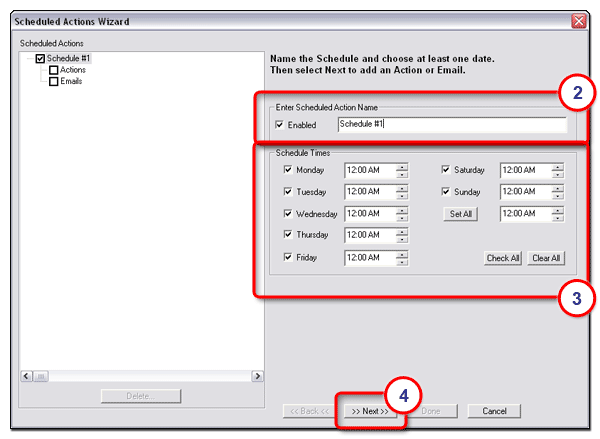The width and height of the screenshot is (600, 439).
Task: Toggle the Schedule #1 tree checkbox
Action: click(40, 59)
